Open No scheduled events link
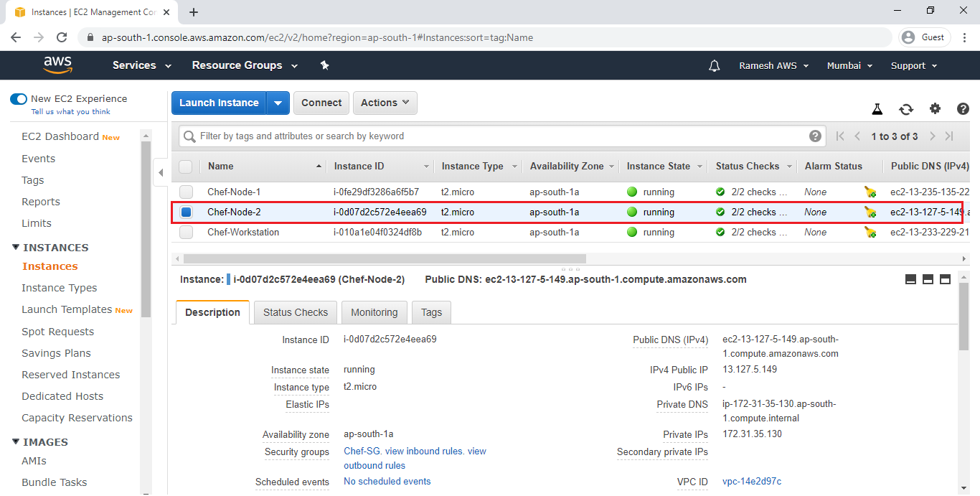Screen dimensions: 980x496 coord(387,482)
